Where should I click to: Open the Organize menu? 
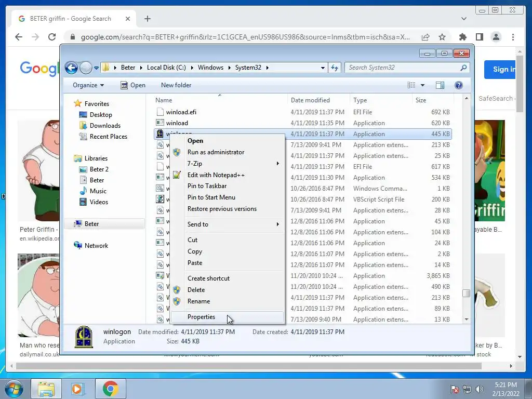coord(88,85)
